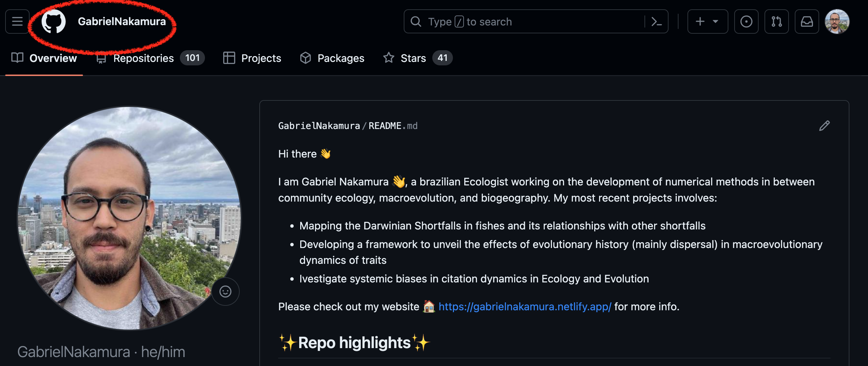Image resolution: width=868 pixels, height=366 pixels.
Task: Click the Repositories repo icon
Action: tap(101, 58)
